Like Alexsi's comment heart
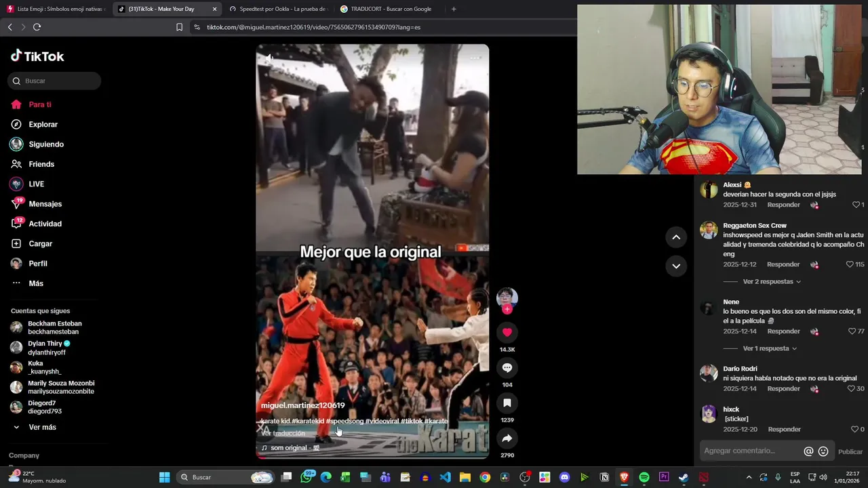 click(856, 205)
